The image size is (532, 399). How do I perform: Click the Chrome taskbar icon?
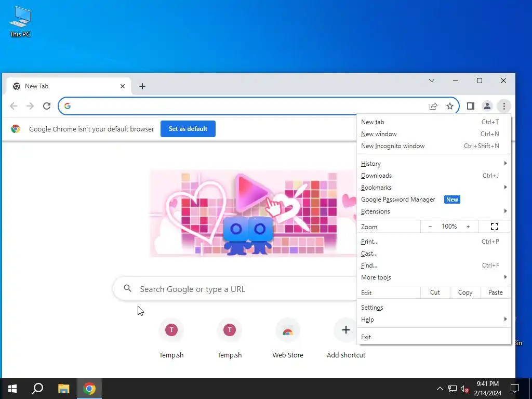(89, 389)
